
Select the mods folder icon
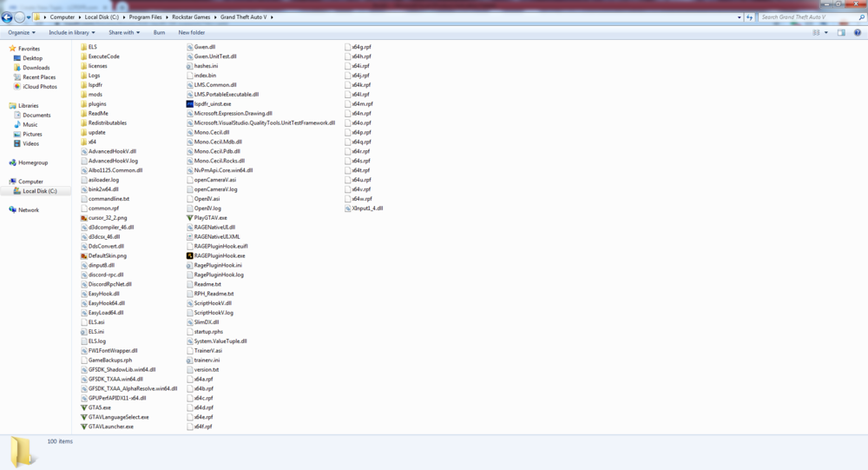pyautogui.click(x=84, y=94)
